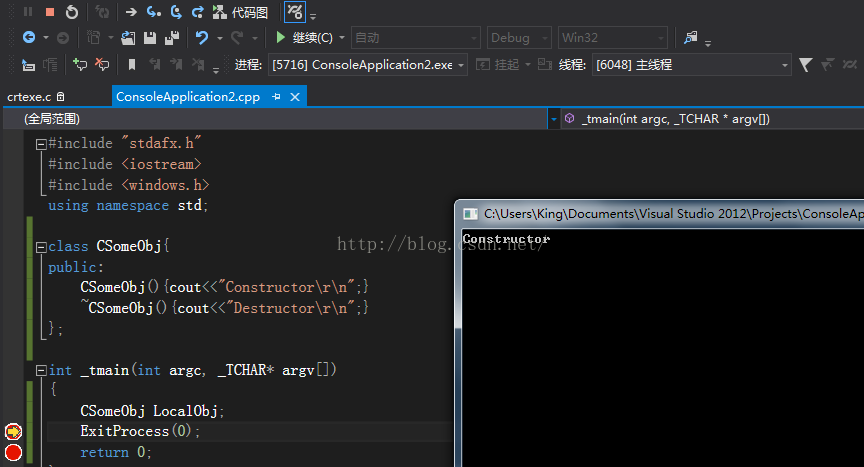Image resolution: width=864 pixels, height=467 pixels.
Task: Switch to the crtexe.c tab
Action: click(x=29, y=97)
